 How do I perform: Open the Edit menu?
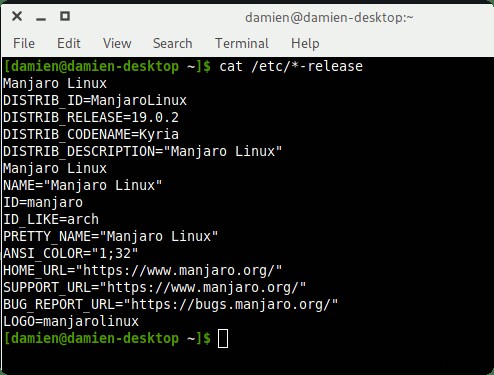[x=69, y=43]
